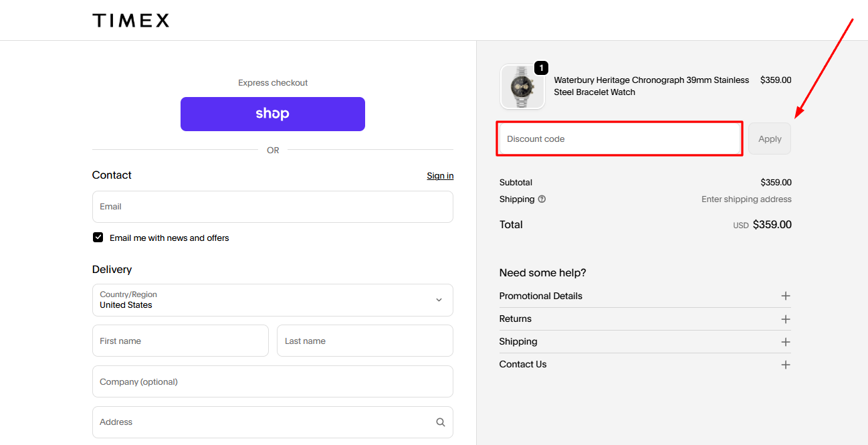Click the Total amount USD $359.00
868x445 pixels.
coord(762,225)
